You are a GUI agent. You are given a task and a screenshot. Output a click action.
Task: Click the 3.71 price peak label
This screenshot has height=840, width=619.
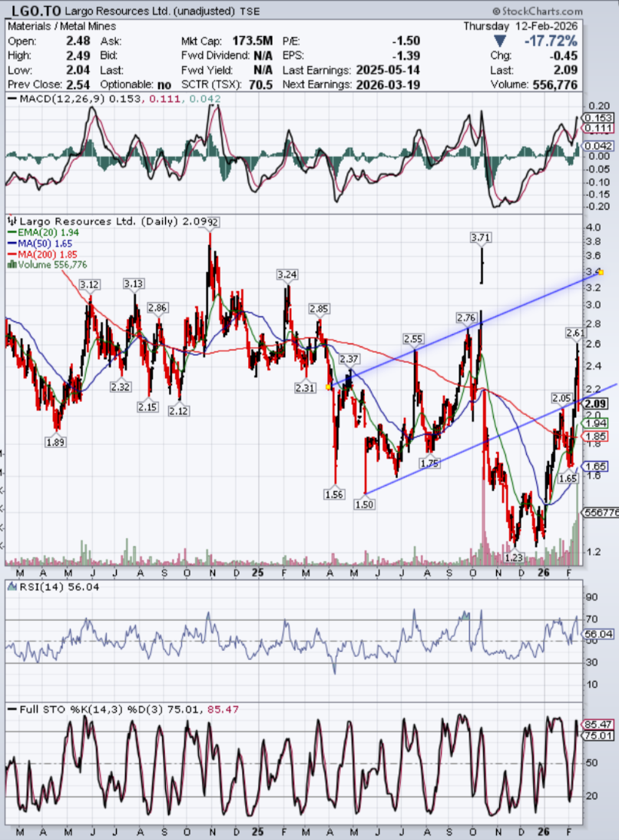click(480, 237)
